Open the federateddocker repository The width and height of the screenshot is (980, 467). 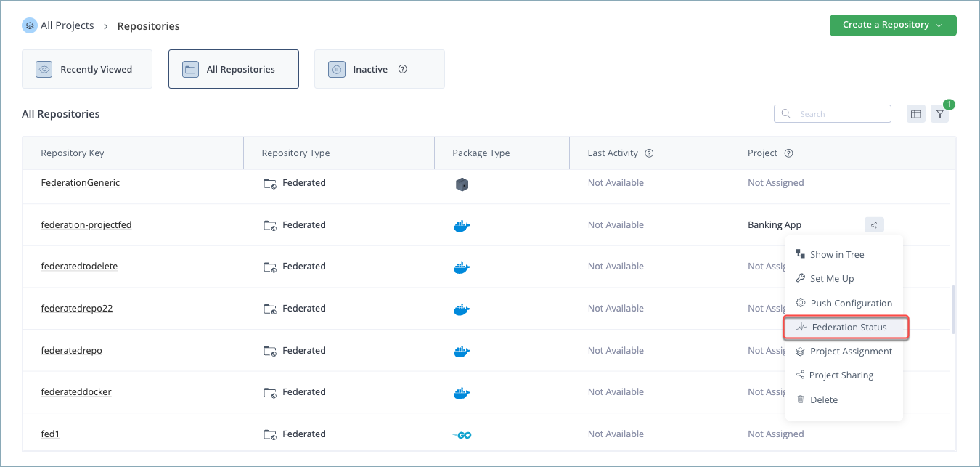point(76,392)
